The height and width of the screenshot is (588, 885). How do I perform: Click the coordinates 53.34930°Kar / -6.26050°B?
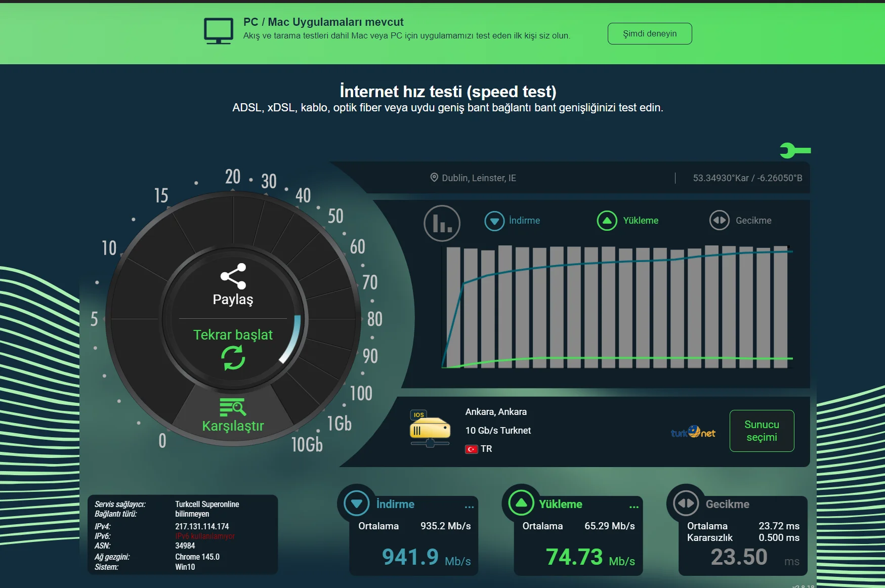[747, 178]
